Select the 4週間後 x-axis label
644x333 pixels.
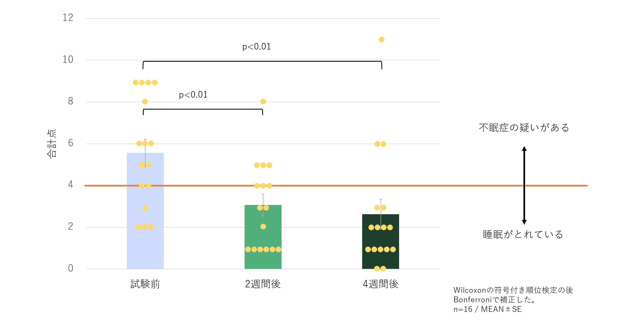tap(380, 284)
